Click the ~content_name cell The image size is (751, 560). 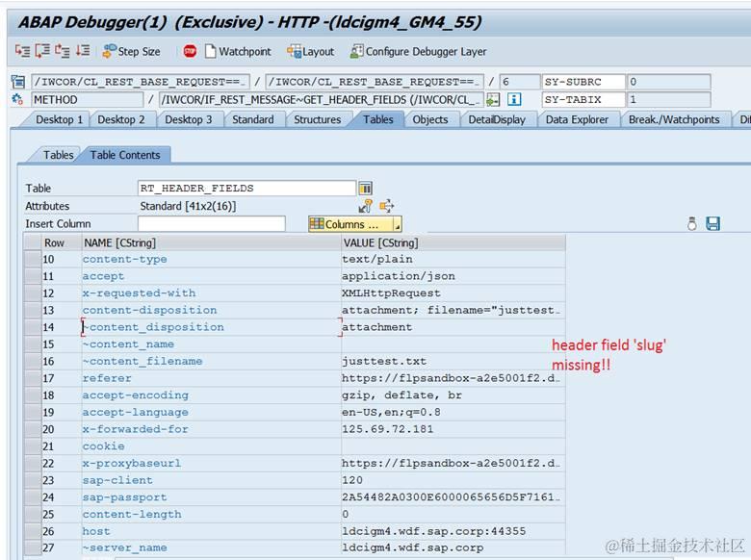coord(211,344)
